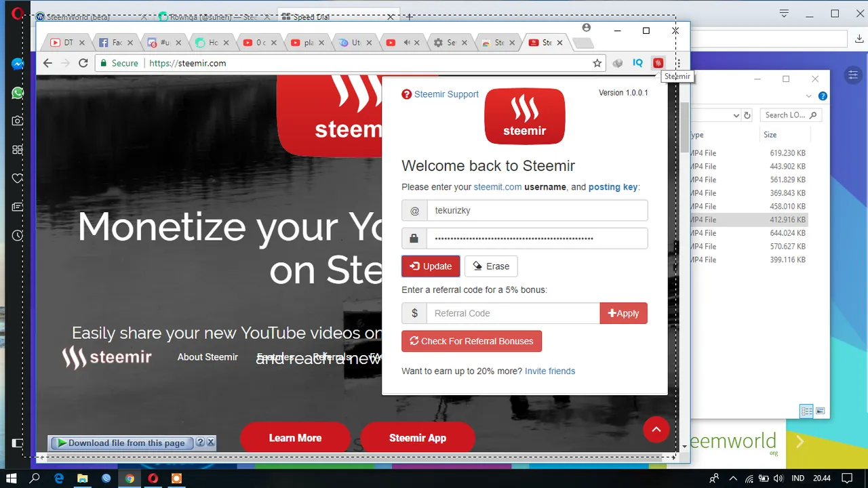This screenshot has width=868, height=488.
Task: Click Download file from this page bar
Action: 121,443
